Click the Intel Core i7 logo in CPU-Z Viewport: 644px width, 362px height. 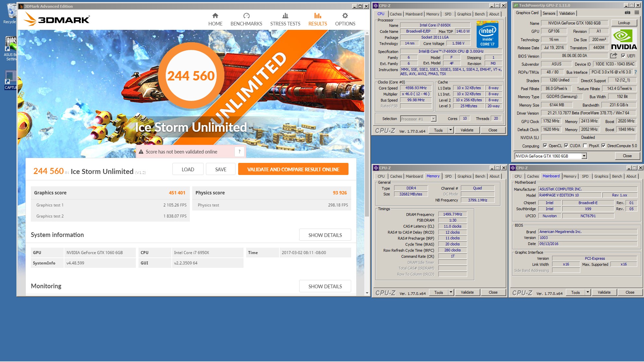(487, 34)
